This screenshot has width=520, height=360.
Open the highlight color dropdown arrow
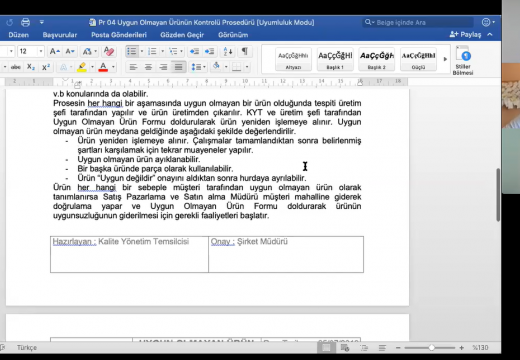click(x=92, y=67)
